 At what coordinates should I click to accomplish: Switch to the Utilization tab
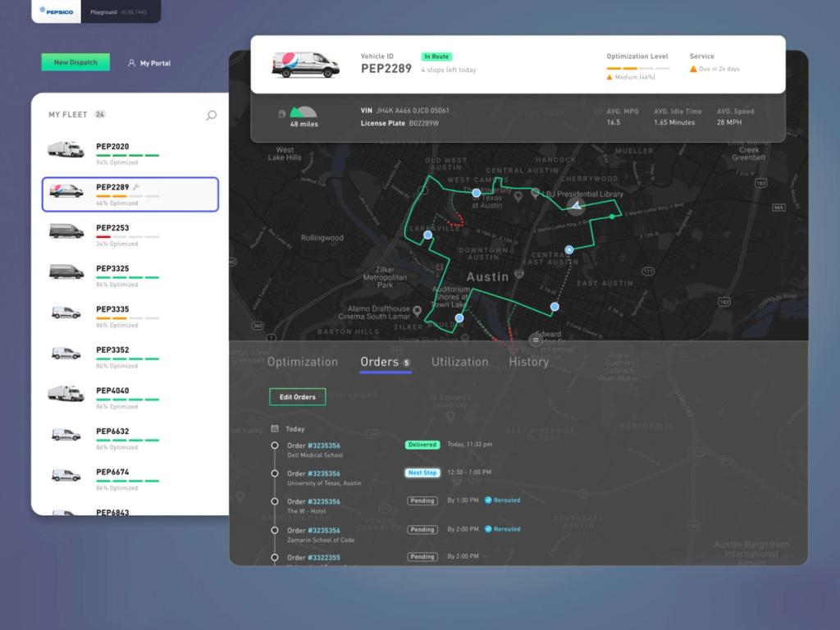(459, 362)
